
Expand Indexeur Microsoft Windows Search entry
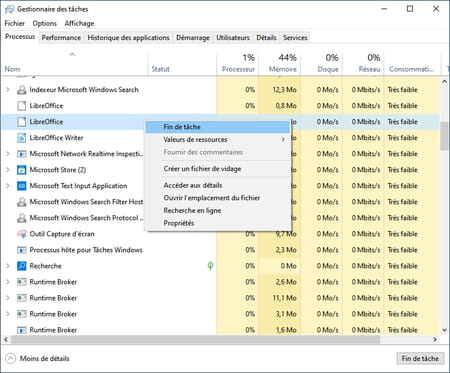(x=8, y=90)
